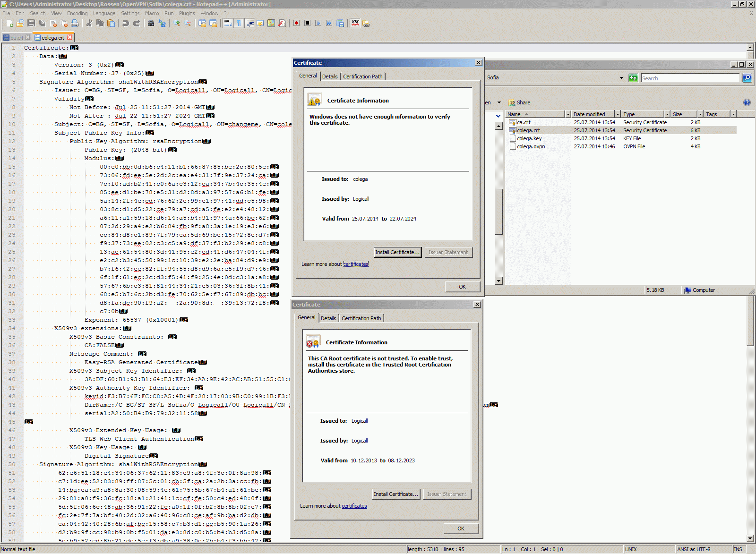756x554 pixels.
Task: Click the stop macro recording icon
Action: click(308, 23)
